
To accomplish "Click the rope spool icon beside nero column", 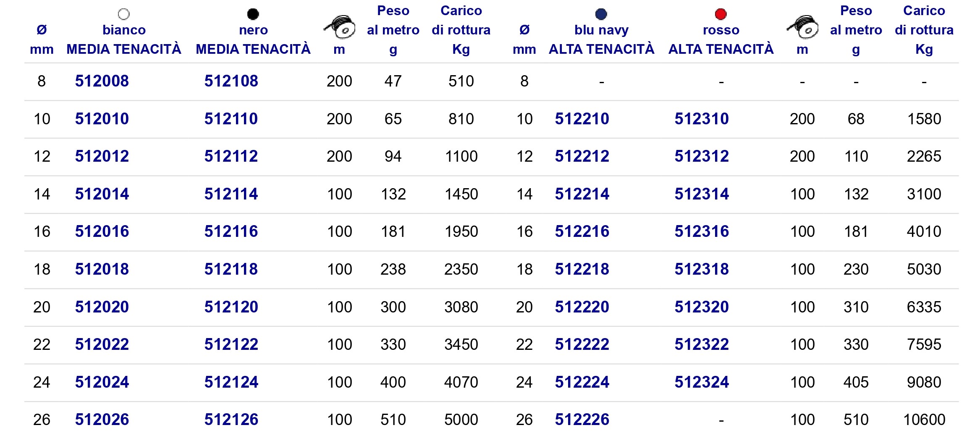I will click(339, 27).
